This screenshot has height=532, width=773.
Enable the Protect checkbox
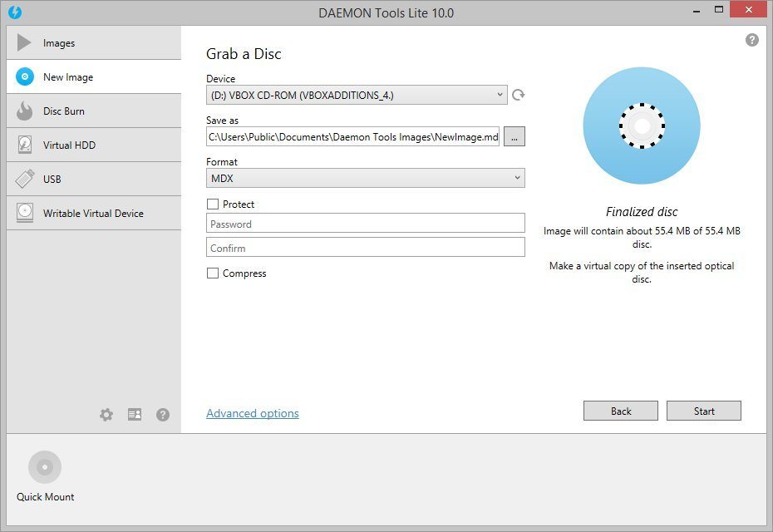pos(213,204)
